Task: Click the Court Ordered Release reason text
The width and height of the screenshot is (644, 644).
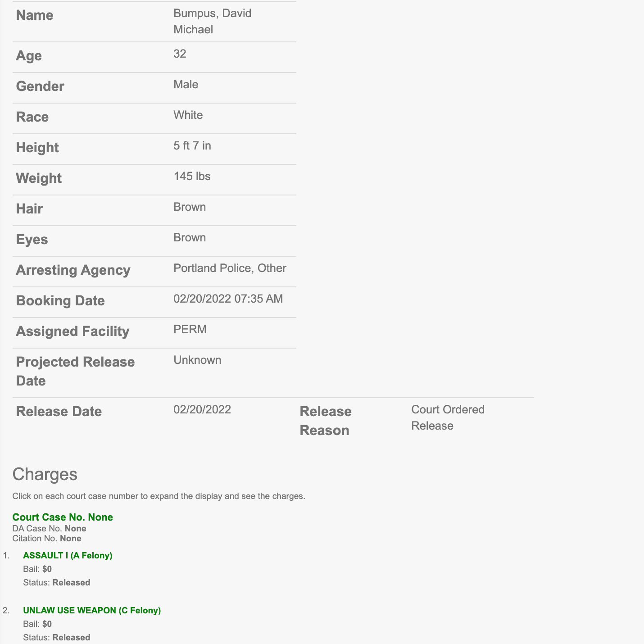Action: click(448, 417)
